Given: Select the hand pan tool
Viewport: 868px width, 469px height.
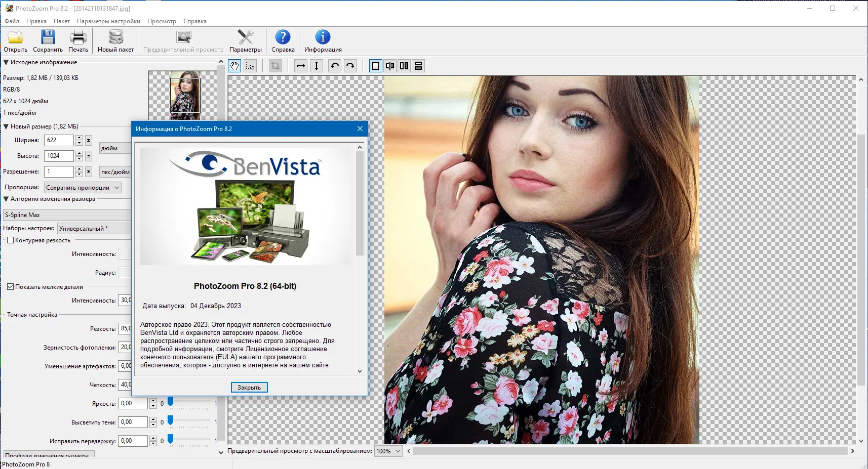Looking at the screenshot, I should tap(234, 66).
